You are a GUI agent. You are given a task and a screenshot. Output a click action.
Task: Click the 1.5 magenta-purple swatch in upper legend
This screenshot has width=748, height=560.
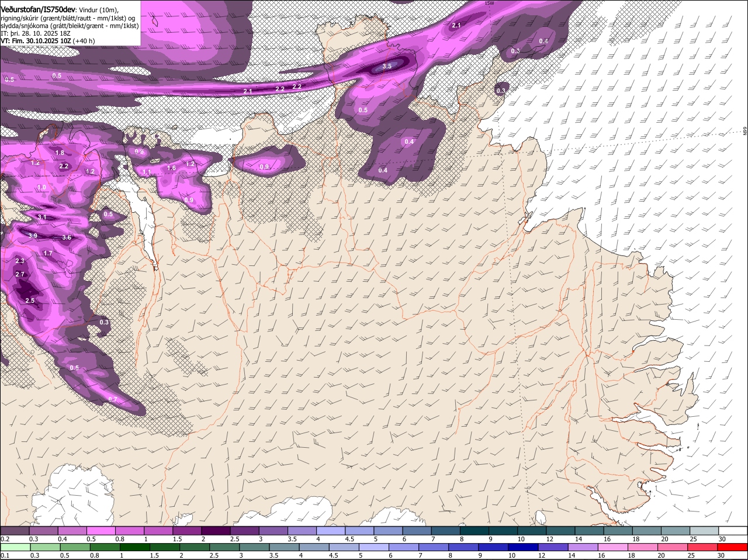point(186,530)
